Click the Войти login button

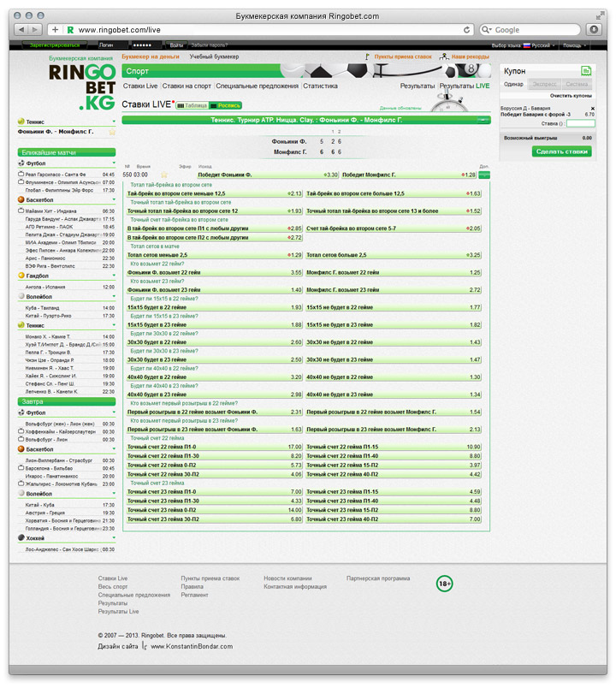click(x=176, y=45)
